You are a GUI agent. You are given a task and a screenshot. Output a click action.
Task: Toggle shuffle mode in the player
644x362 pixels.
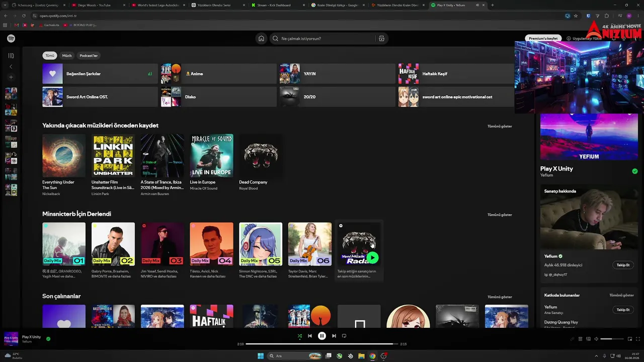[299, 336]
